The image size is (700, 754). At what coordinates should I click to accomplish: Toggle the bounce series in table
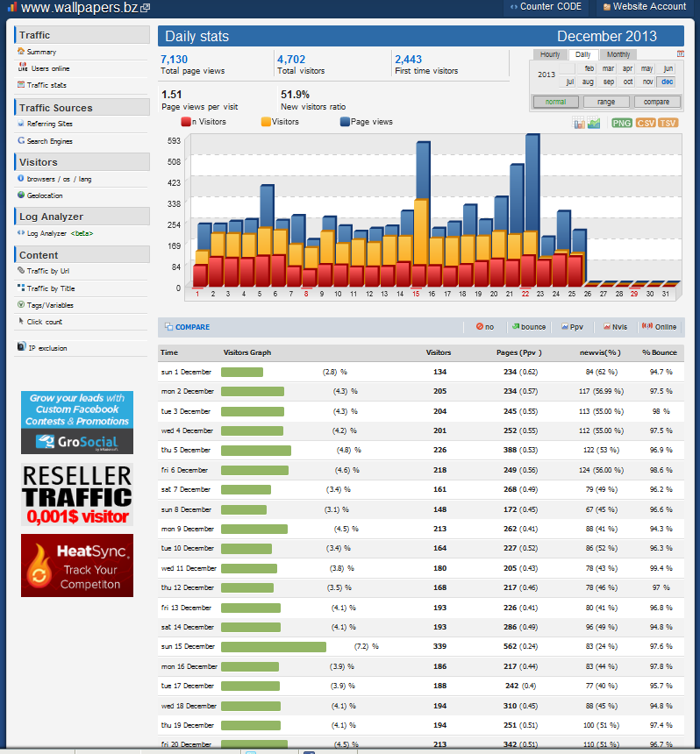coord(529,327)
